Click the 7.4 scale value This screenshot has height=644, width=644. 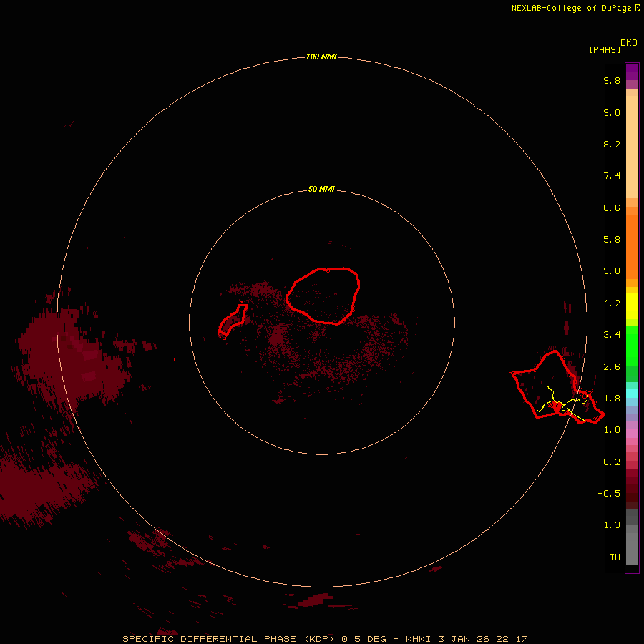[x=612, y=176]
